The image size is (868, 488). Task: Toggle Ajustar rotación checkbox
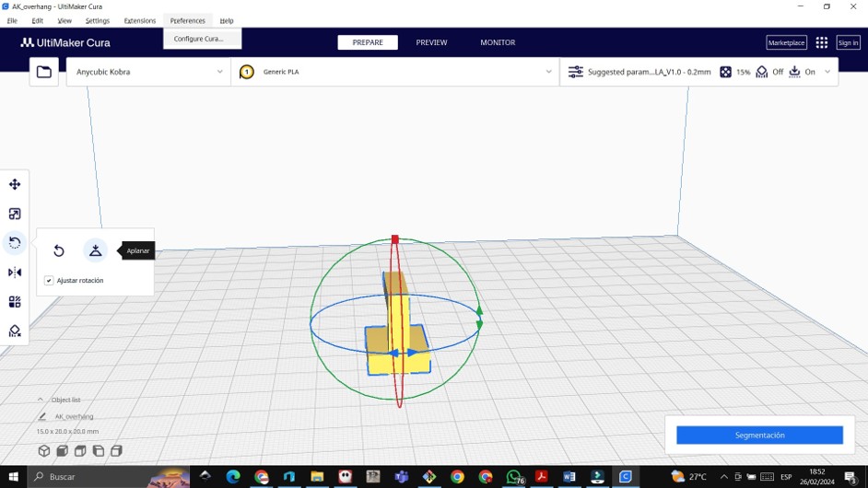[x=49, y=281]
